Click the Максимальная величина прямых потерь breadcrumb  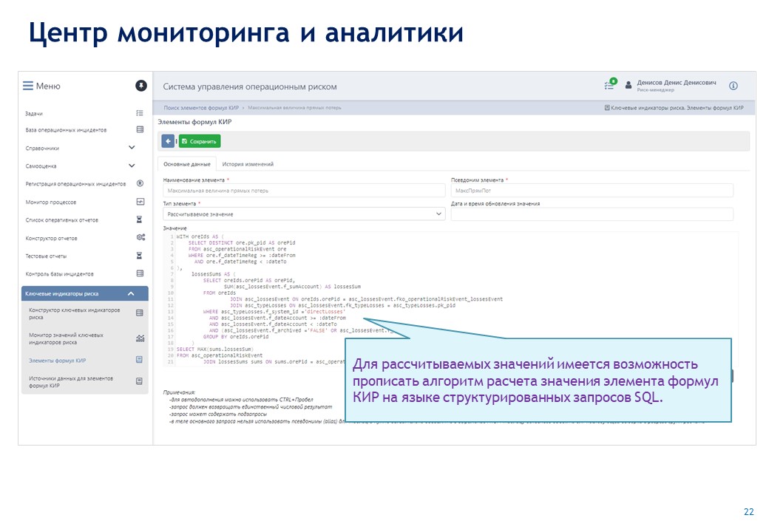pyautogui.click(x=294, y=108)
